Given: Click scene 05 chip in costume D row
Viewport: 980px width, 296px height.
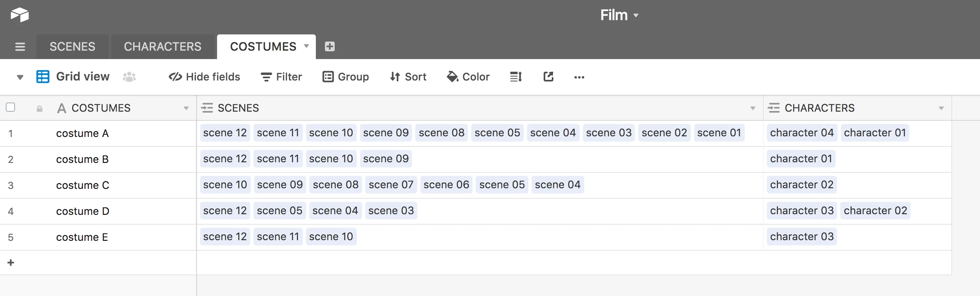Looking at the screenshot, I should click(279, 211).
